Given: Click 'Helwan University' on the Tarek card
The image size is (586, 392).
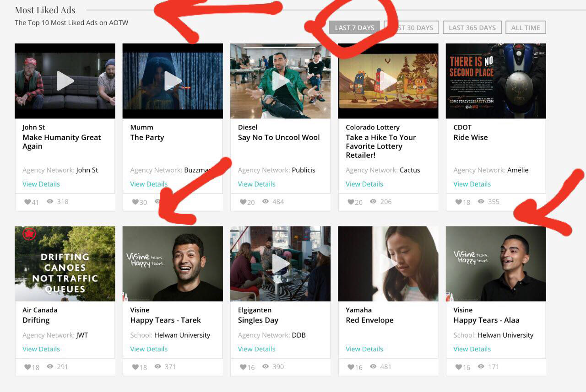Looking at the screenshot, I should (x=182, y=335).
